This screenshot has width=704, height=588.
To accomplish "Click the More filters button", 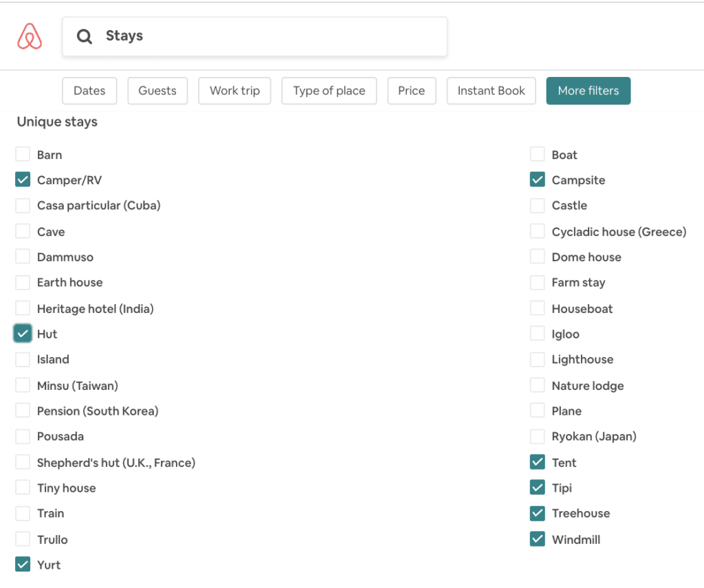I will click(x=588, y=91).
